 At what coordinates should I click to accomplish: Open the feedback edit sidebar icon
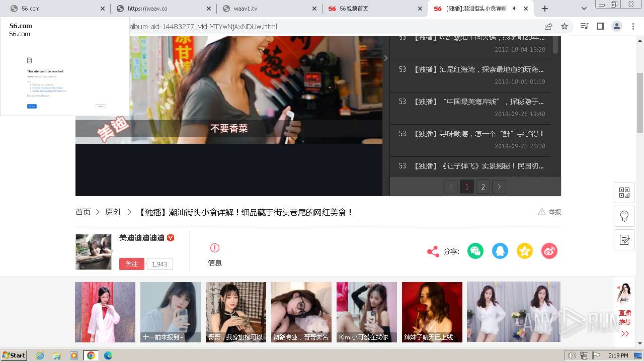coord(624,240)
